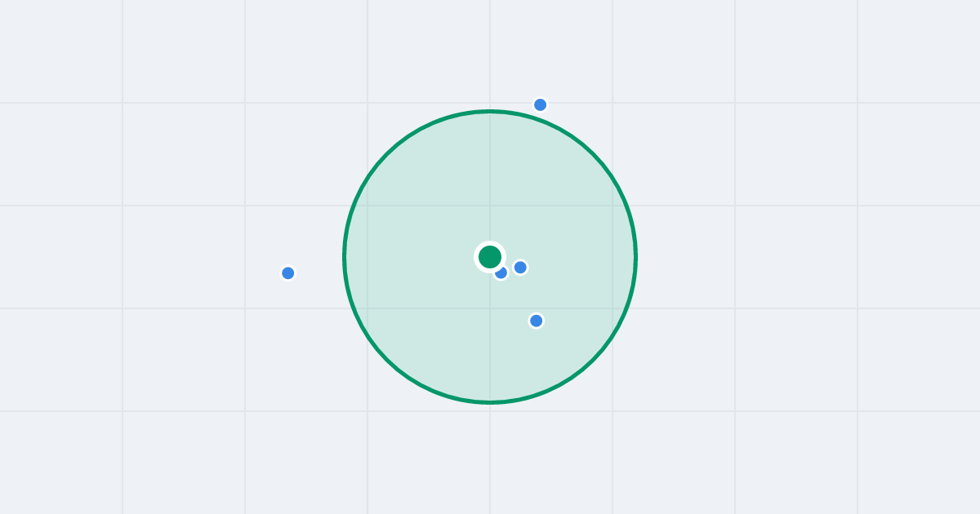980x514 pixels.
Task: Click the green circle outline at its bottommost point
Action: pyautogui.click(x=490, y=402)
